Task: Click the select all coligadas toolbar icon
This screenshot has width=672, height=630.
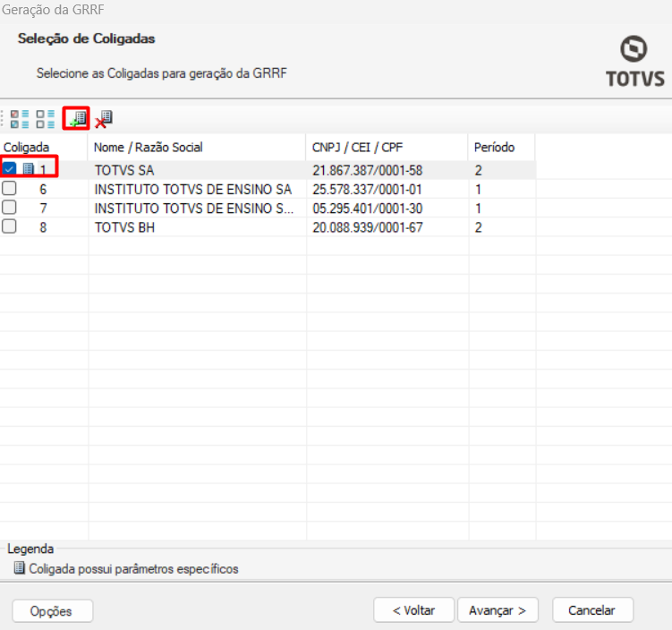Action: pos(20,119)
